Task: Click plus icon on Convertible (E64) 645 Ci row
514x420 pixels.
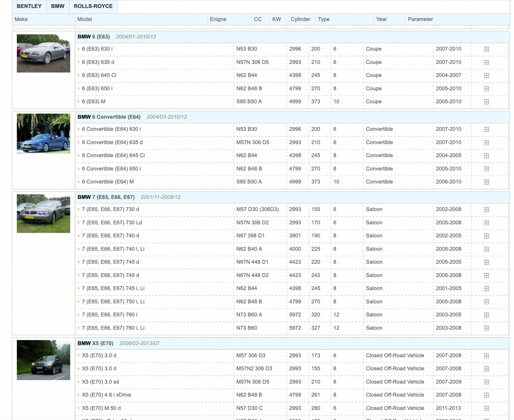Action: click(x=486, y=156)
